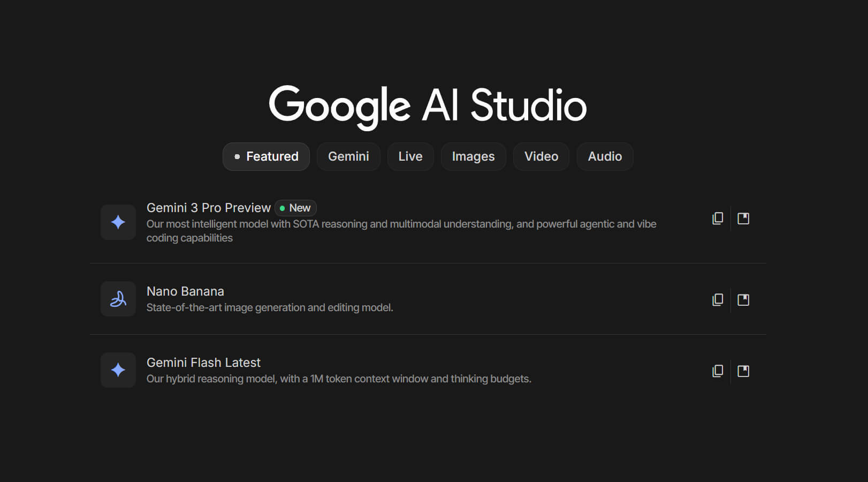Switch to the Gemini tab
This screenshot has width=868, height=482.
[x=348, y=156]
